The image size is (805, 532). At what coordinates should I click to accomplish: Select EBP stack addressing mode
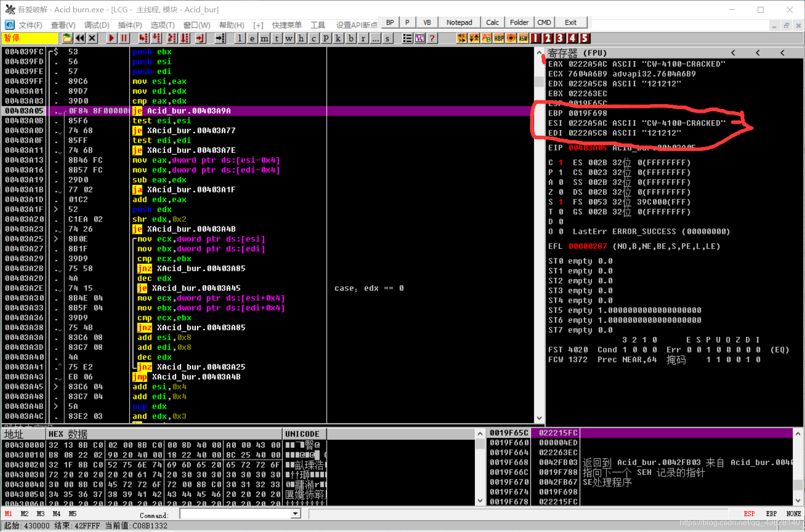coord(771,514)
